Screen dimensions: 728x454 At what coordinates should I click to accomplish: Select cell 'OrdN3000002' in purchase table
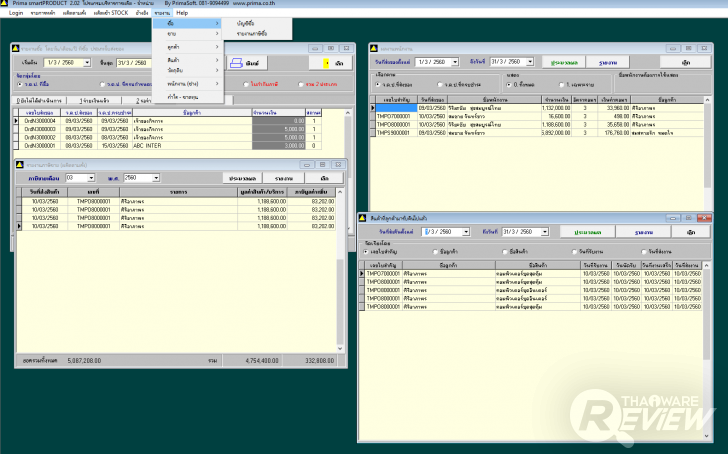click(40, 137)
